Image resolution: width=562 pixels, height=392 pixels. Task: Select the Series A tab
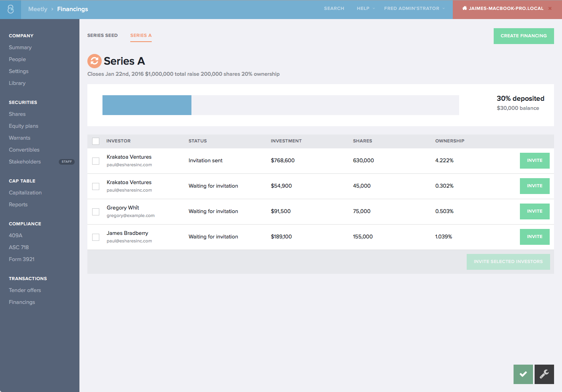[x=141, y=35]
